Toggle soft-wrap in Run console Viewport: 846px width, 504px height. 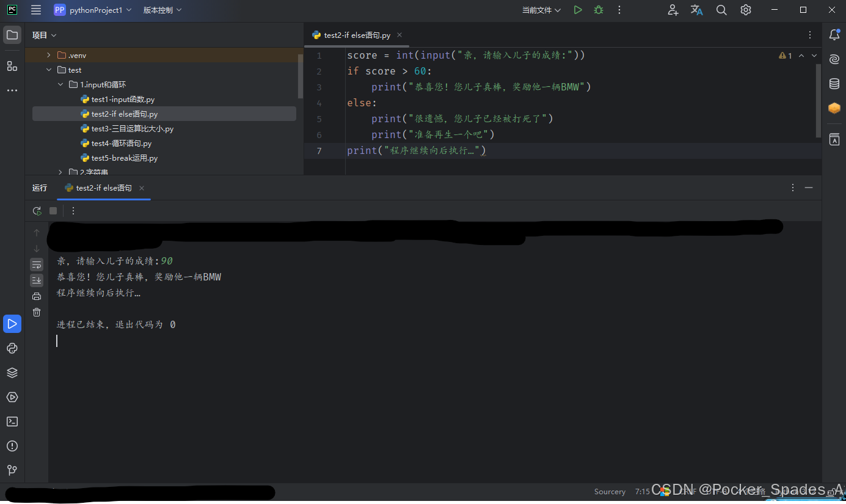point(37,265)
